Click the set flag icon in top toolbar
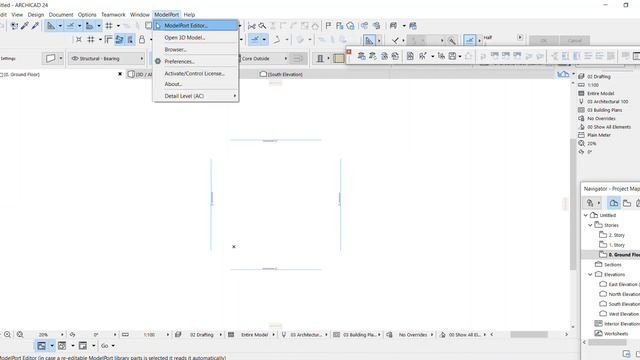 (328, 26)
